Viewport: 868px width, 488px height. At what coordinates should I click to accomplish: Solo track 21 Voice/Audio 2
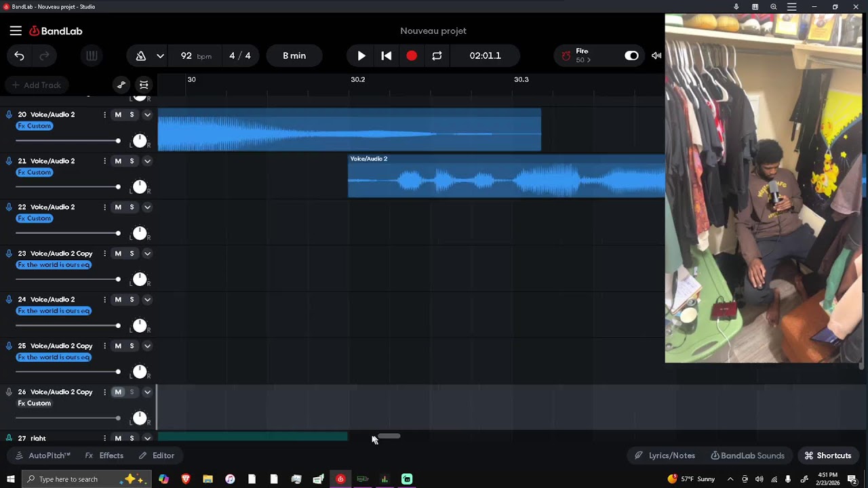click(132, 161)
